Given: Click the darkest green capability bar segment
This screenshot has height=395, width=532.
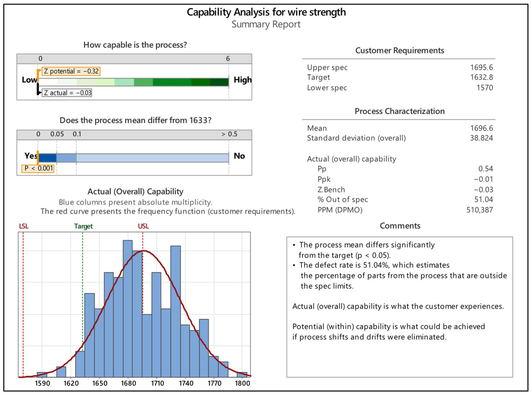Looking at the screenshot, I should tap(219, 82).
